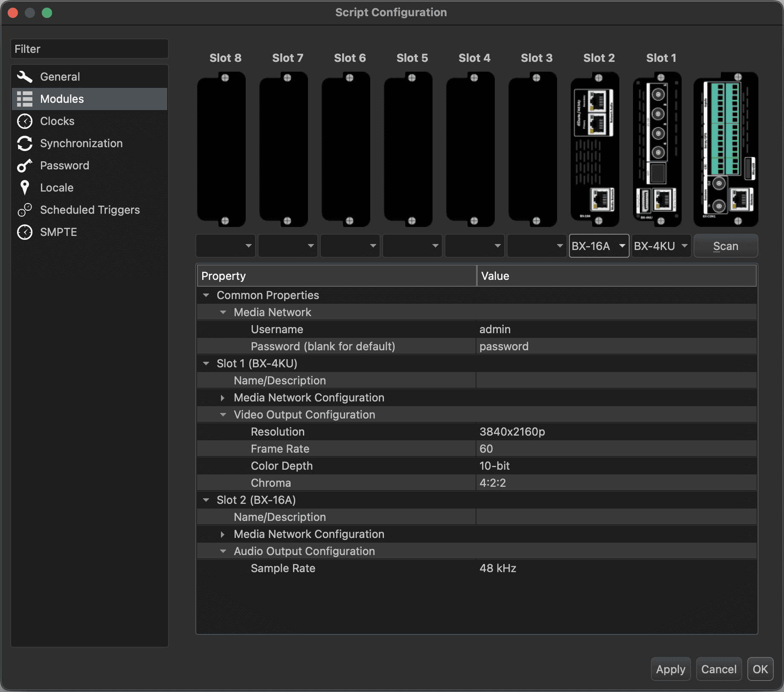Open the empty Slot 8 module dropdown
784x692 pixels.
(x=225, y=246)
